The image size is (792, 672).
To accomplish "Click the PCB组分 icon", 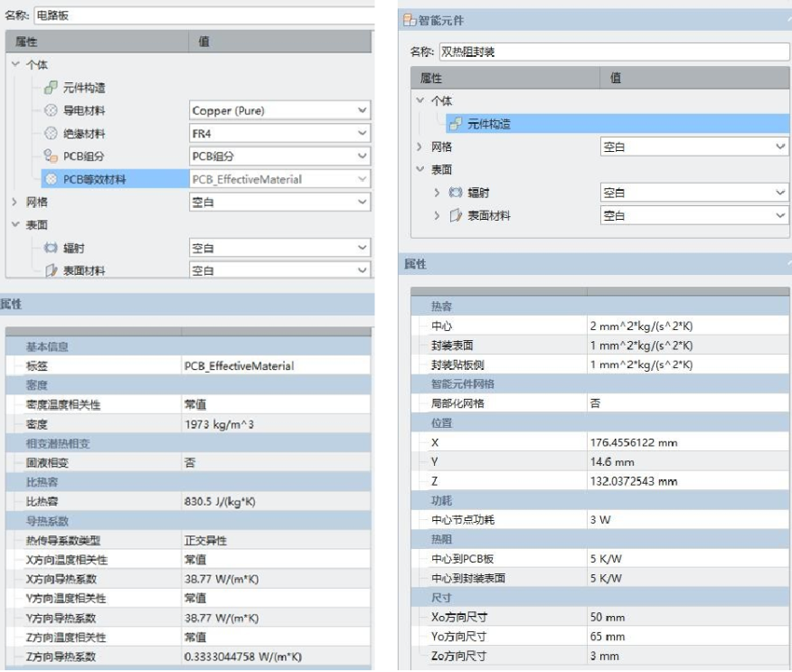I will [51, 156].
